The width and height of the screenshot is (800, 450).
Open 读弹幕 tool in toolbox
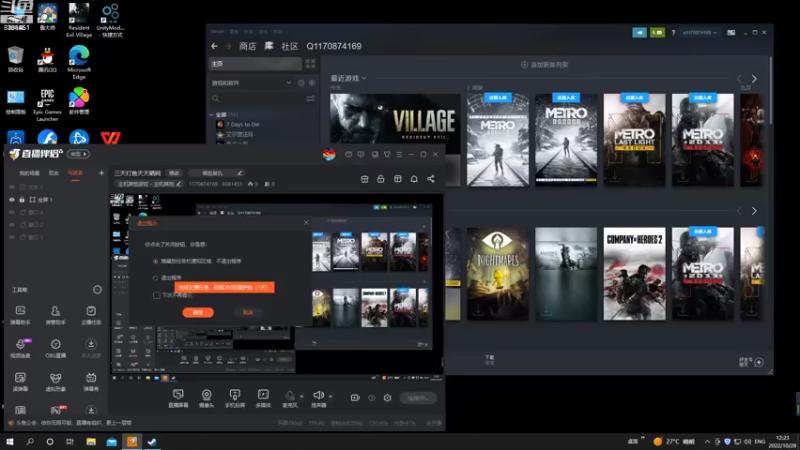pos(20,382)
